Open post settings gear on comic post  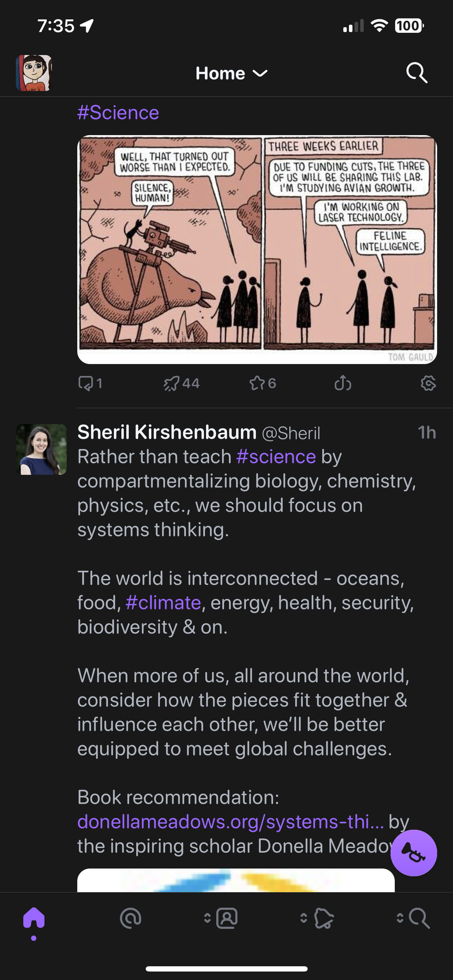428,383
